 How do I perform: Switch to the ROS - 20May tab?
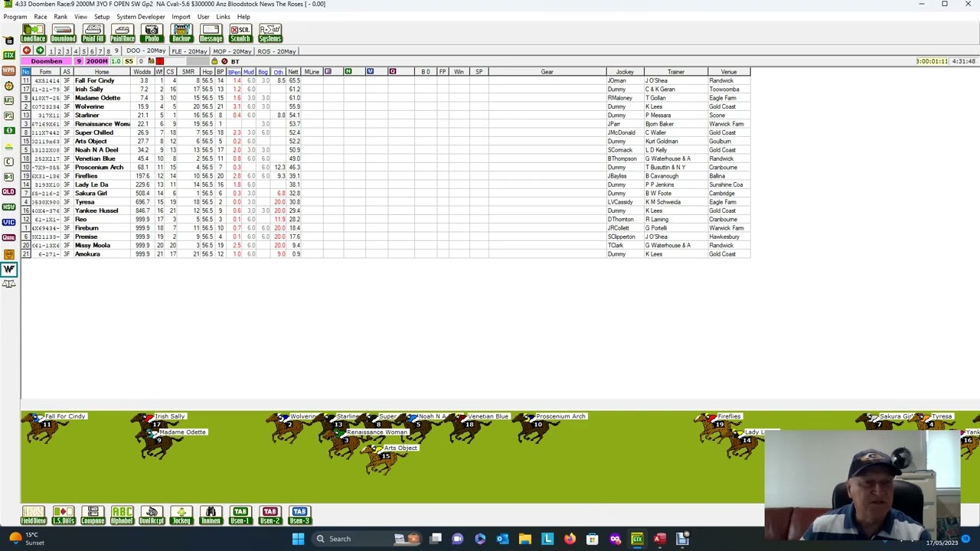276,51
